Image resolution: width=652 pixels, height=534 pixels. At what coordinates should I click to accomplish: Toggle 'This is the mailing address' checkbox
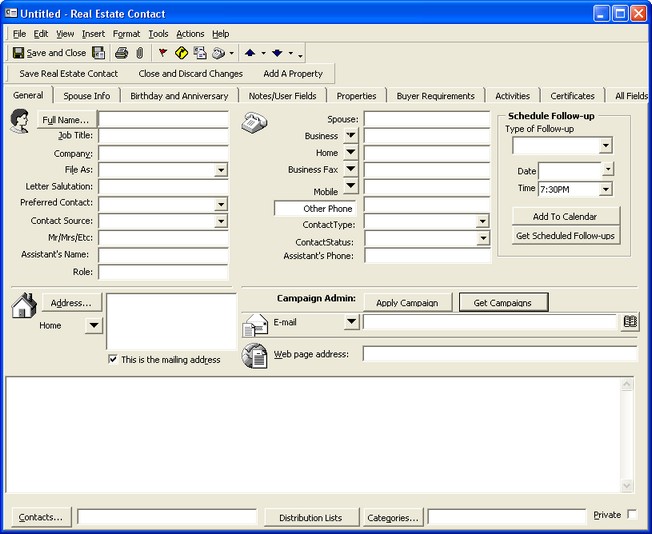point(113,360)
